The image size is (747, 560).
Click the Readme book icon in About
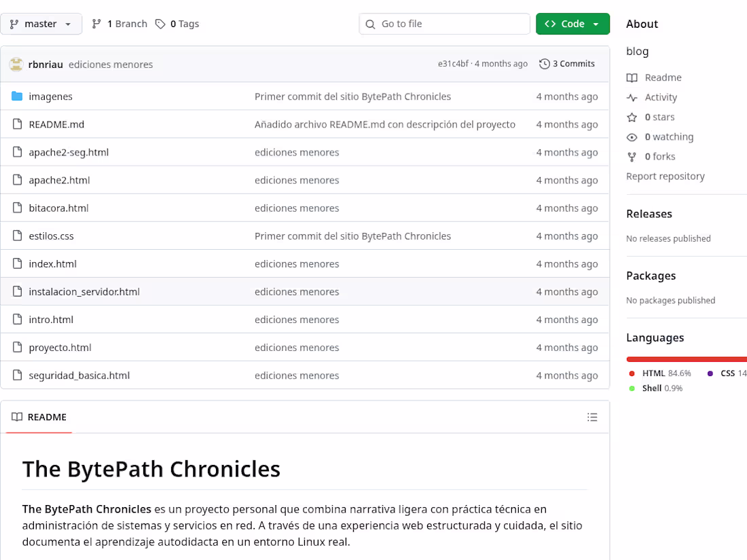633,77
